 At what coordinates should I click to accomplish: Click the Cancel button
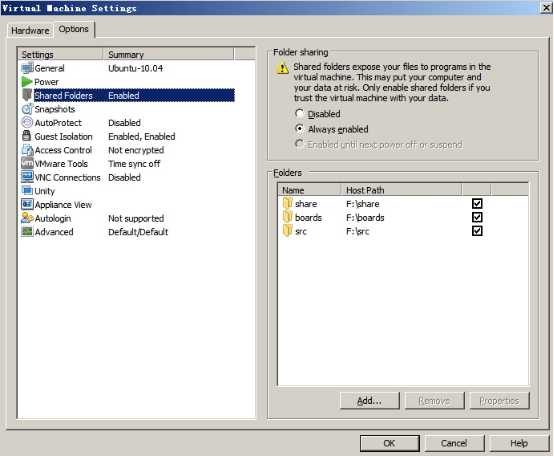(x=454, y=443)
